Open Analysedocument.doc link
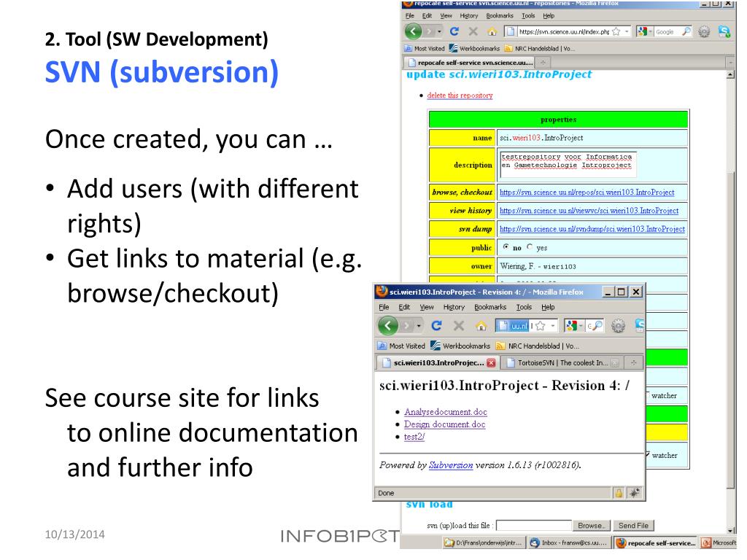 pos(446,412)
